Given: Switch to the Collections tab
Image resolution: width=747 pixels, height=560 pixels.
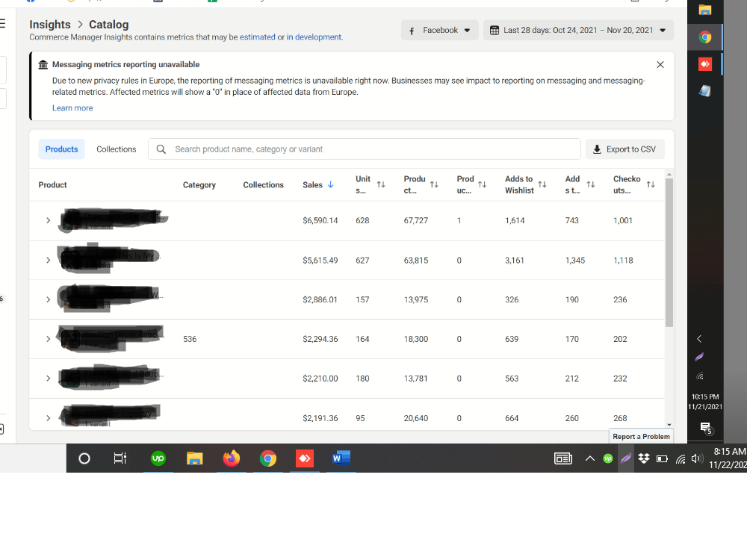Looking at the screenshot, I should click(x=117, y=149).
